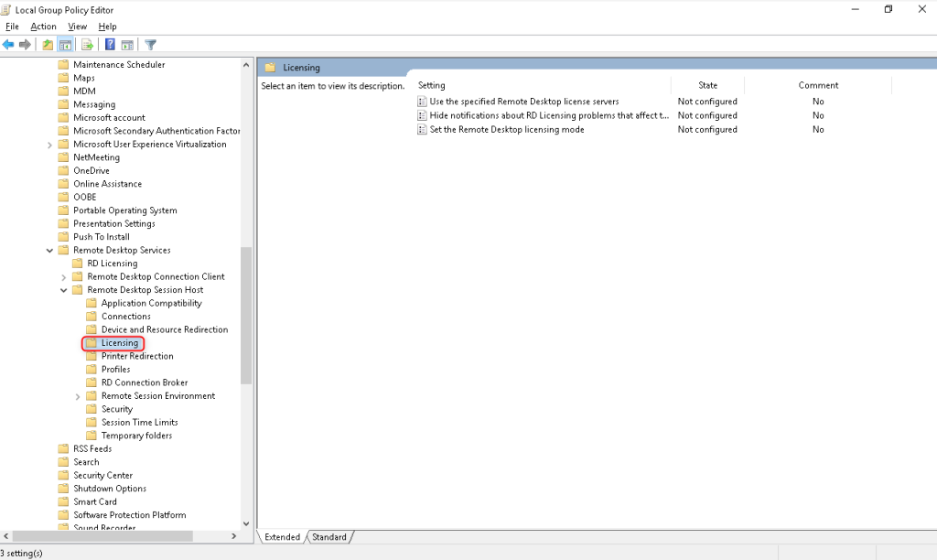This screenshot has width=937, height=560.
Task: Click the Export List toolbar icon
Action: tap(87, 45)
